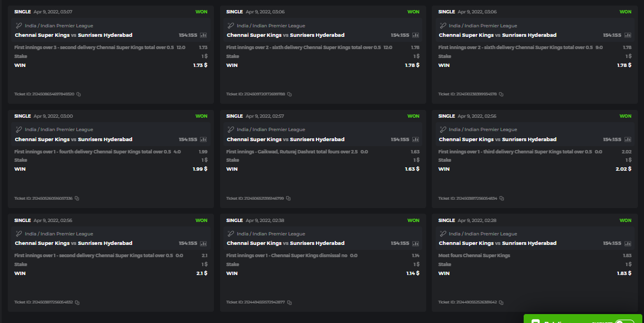This screenshot has height=323, width=644.
Task: Copy ticket ID of the 02:28 bet
Action: [x=502, y=302]
